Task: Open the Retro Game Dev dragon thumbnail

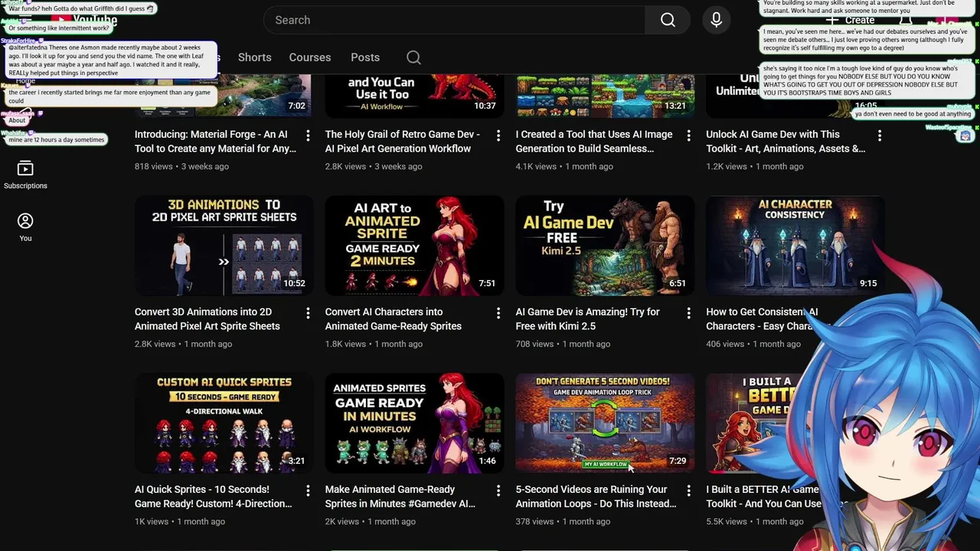Action: pos(414,96)
